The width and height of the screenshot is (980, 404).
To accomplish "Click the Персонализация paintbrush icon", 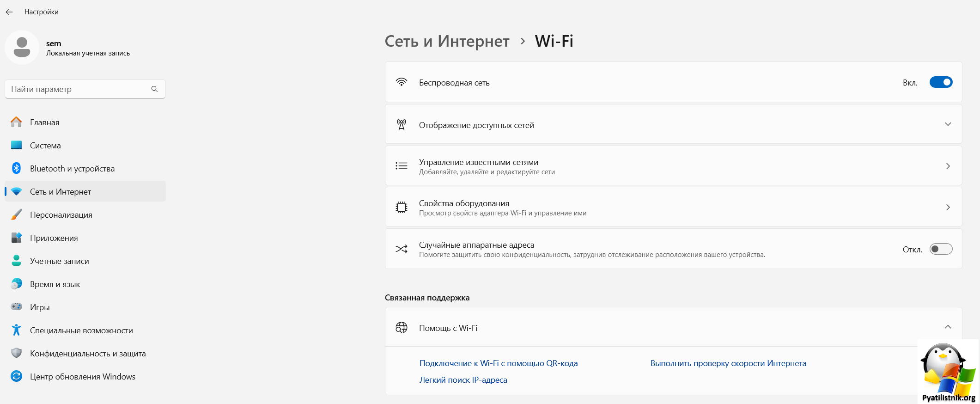I will 16,214.
